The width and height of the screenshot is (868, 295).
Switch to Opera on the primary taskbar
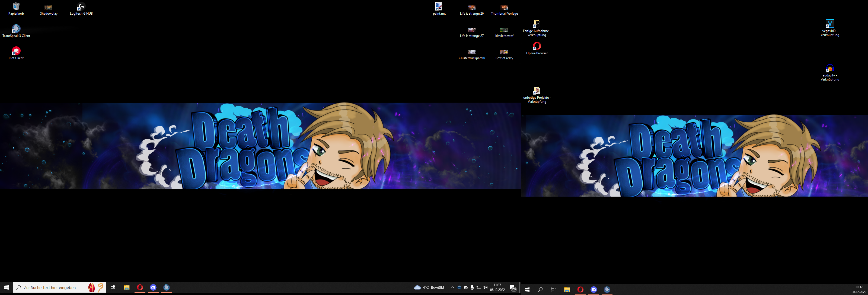[x=140, y=287]
